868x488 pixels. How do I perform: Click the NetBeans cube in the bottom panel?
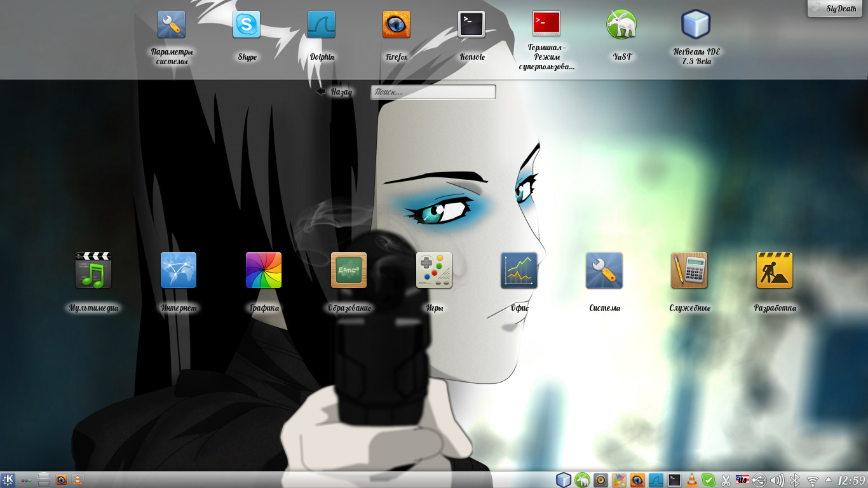pyautogui.click(x=564, y=480)
